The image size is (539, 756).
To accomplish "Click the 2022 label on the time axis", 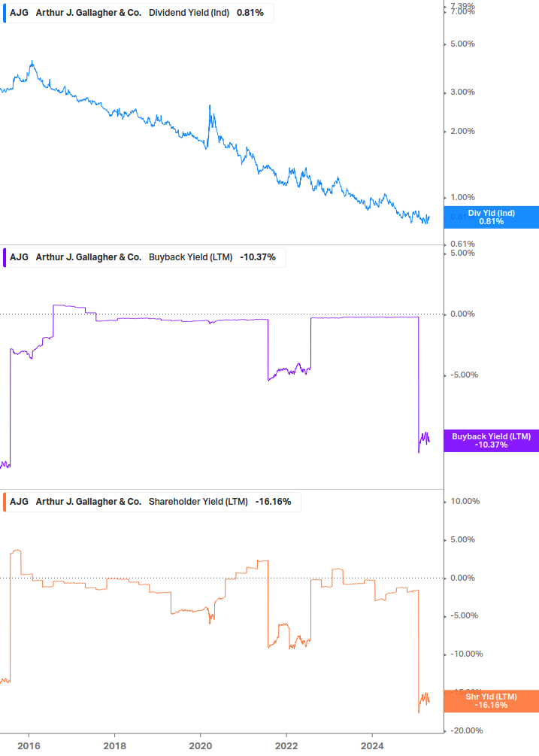I will 286,746.
